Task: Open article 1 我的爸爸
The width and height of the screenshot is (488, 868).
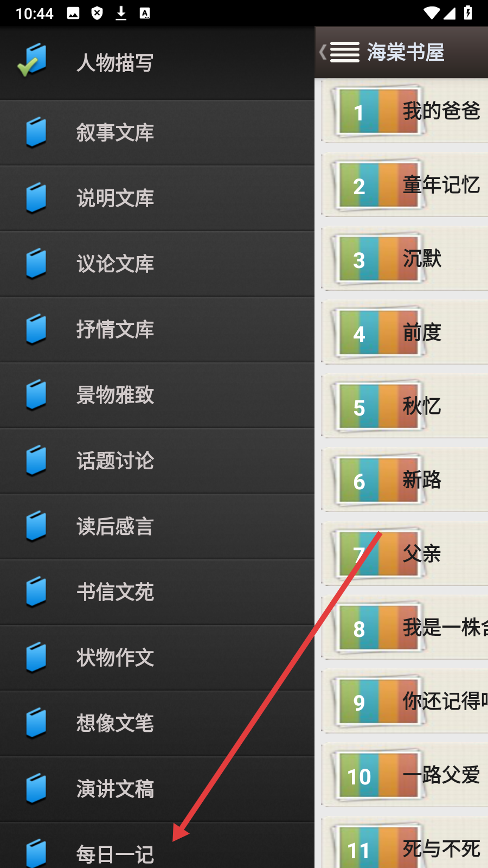Action: (404, 111)
